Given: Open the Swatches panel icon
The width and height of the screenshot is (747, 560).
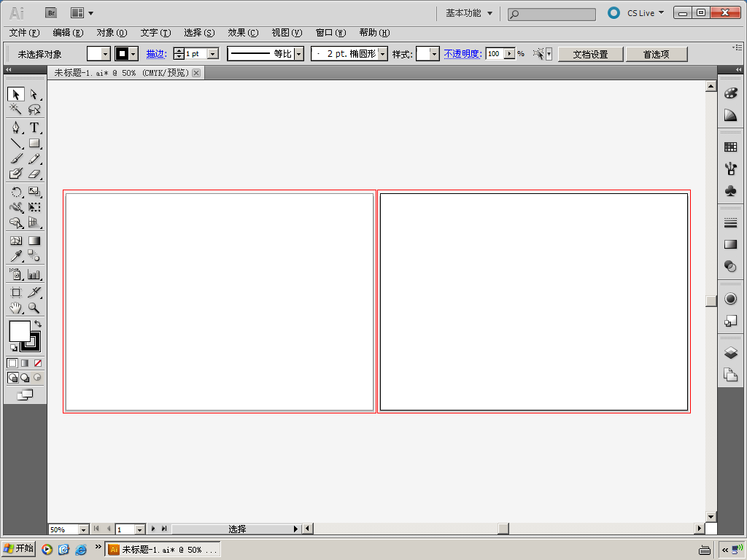Looking at the screenshot, I should [x=730, y=147].
